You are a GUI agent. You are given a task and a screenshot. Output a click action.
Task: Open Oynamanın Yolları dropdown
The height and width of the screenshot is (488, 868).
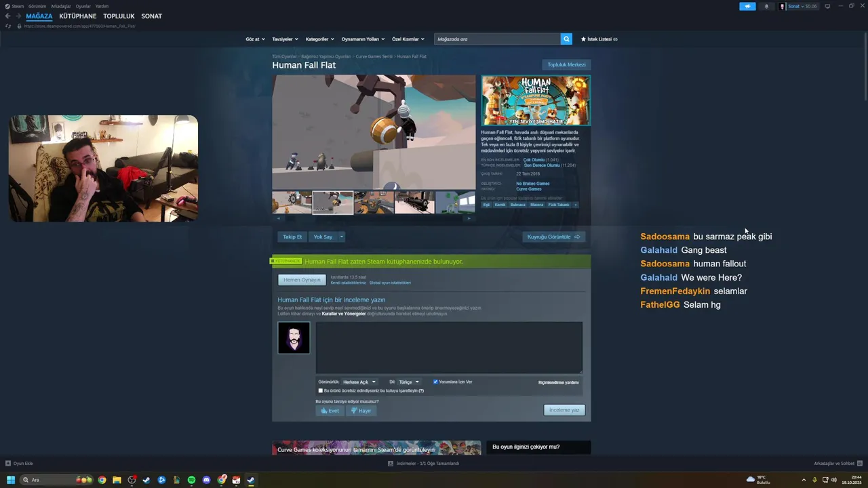click(363, 39)
